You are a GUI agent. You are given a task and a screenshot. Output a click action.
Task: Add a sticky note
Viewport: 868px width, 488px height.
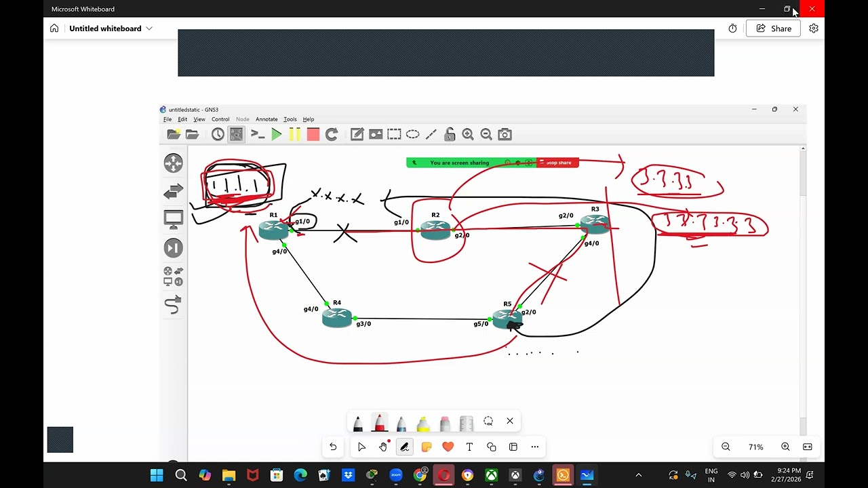tap(427, 447)
